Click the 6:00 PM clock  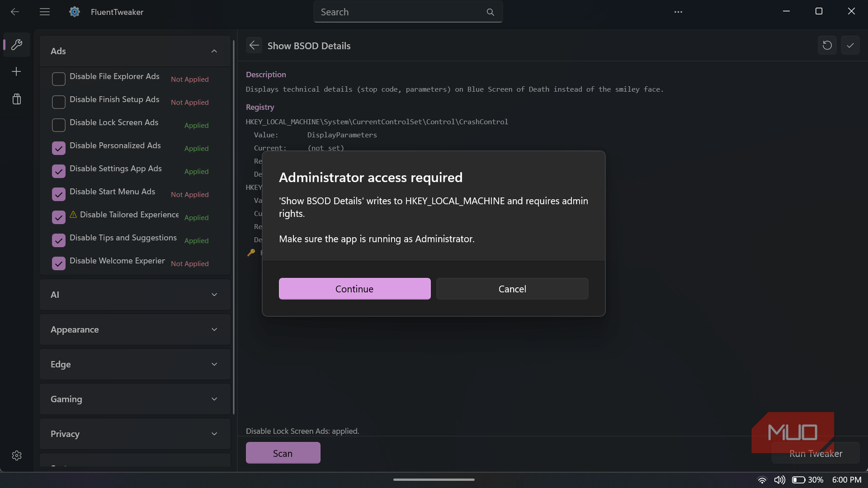point(846,480)
